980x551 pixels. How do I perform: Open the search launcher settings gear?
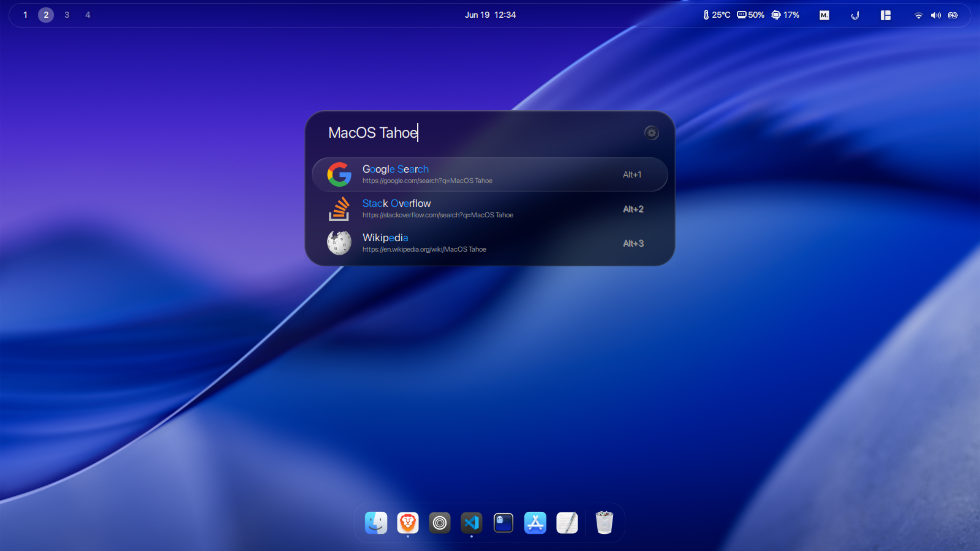click(x=651, y=133)
